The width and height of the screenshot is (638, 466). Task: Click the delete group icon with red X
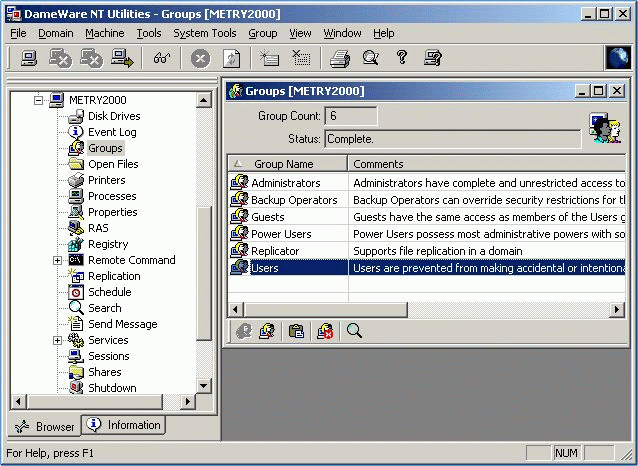click(325, 331)
